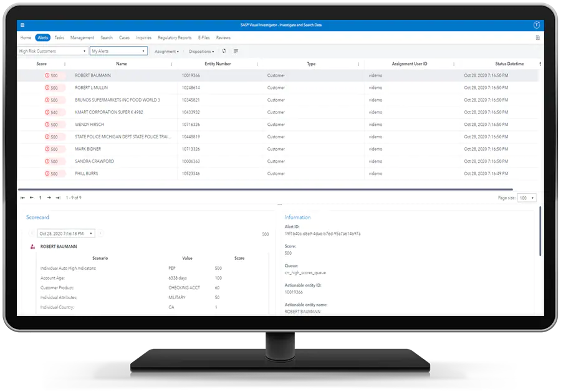Open Type column options menu

tap(358, 64)
